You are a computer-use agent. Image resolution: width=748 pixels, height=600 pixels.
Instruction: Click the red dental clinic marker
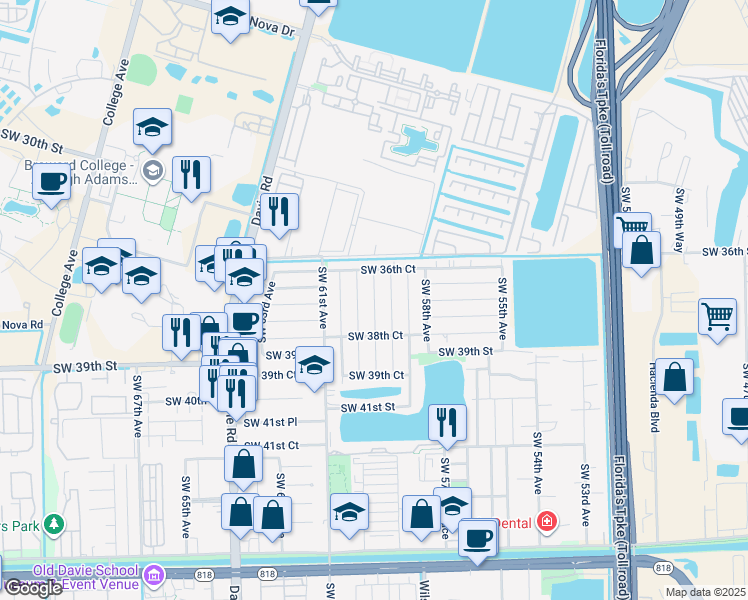coord(547,522)
